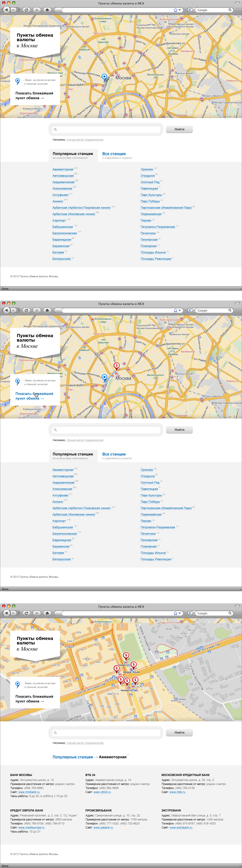Open history dropdown beside topmost Forward arrow
This screenshot has width=242, height=868.
click(x=18, y=10)
